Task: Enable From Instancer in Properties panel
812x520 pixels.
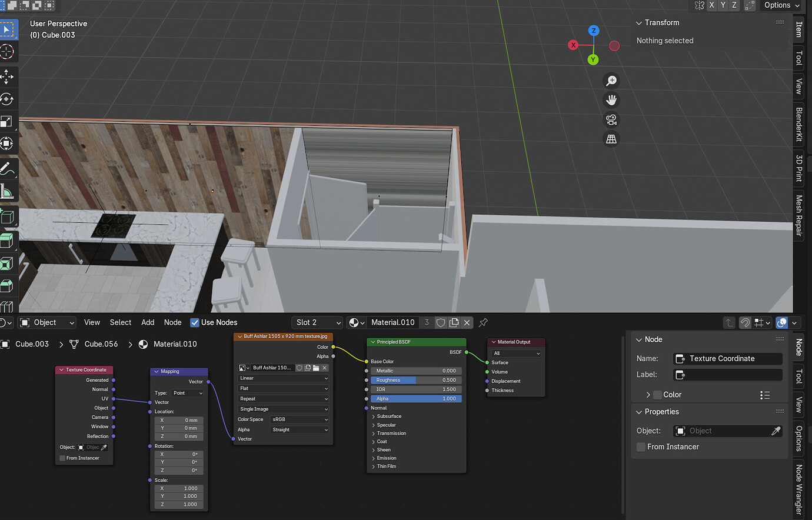Action: pyautogui.click(x=641, y=447)
